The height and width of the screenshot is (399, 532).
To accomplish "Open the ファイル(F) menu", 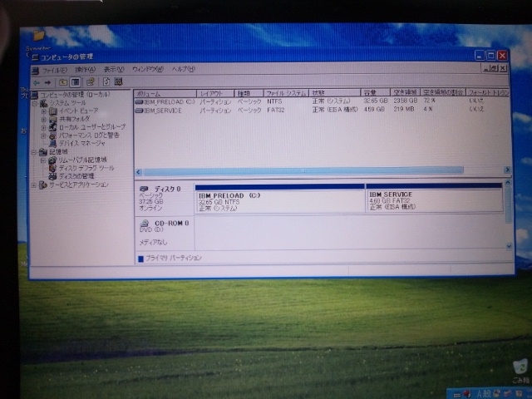I will [54, 70].
